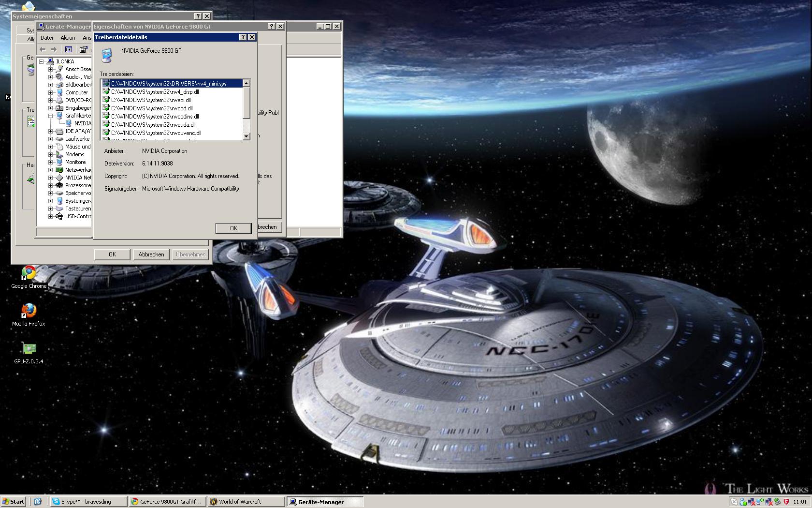
Task: Switch to GeForce 9800GT Chrome taskbar button
Action: point(167,502)
